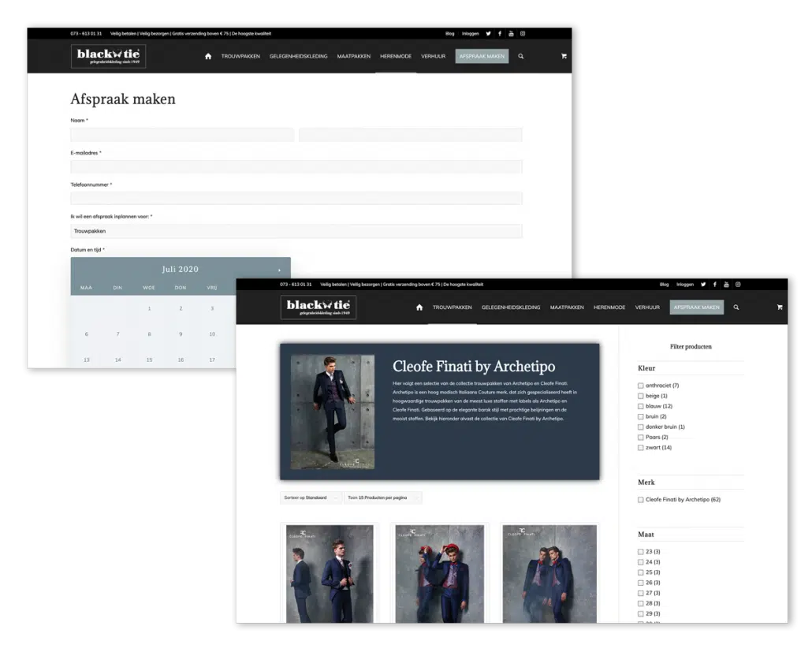Open the shopping cart on the Cleofe Finati page
812x652 pixels.
pyautogui.click(x=780, y=307)
